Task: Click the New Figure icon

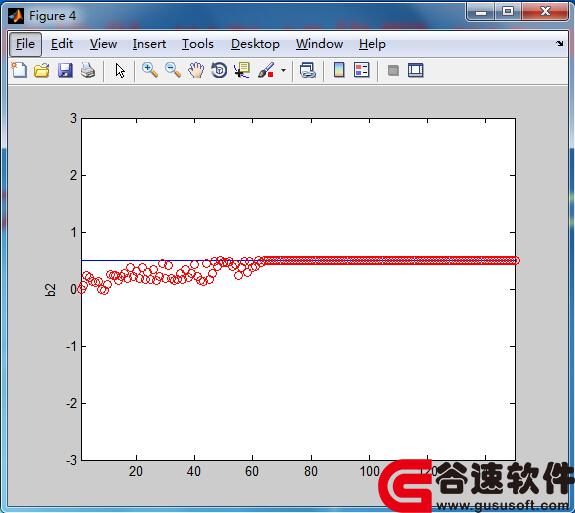Action: (19, 70)
